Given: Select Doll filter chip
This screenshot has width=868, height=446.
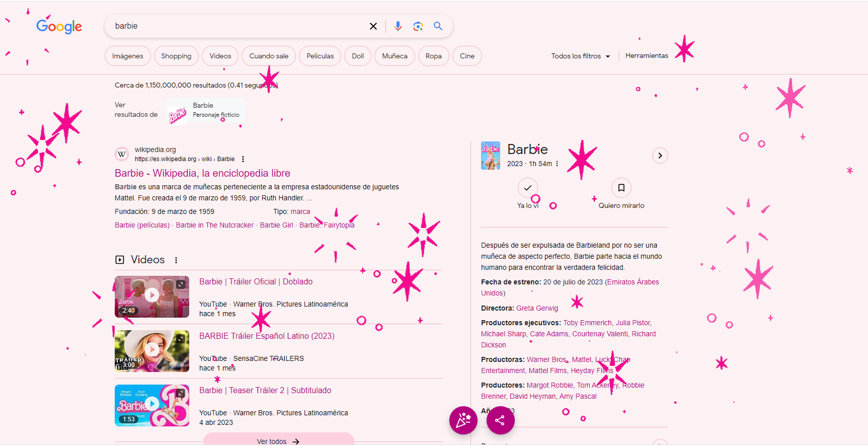Looking at the screenshot, I should pyautogui.click(x=358, y=56).
